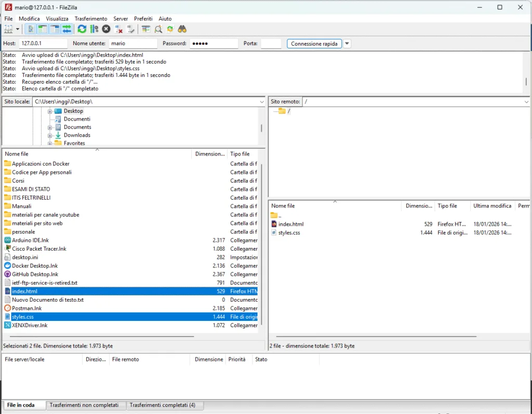The height and width of the screenshot is (414, 532).
Task: Toggle the message log display
Action: (31, 29)
